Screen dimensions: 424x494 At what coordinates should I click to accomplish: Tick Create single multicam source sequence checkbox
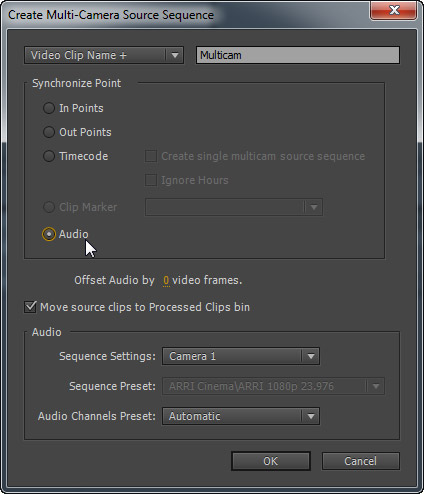click(151, 156)
